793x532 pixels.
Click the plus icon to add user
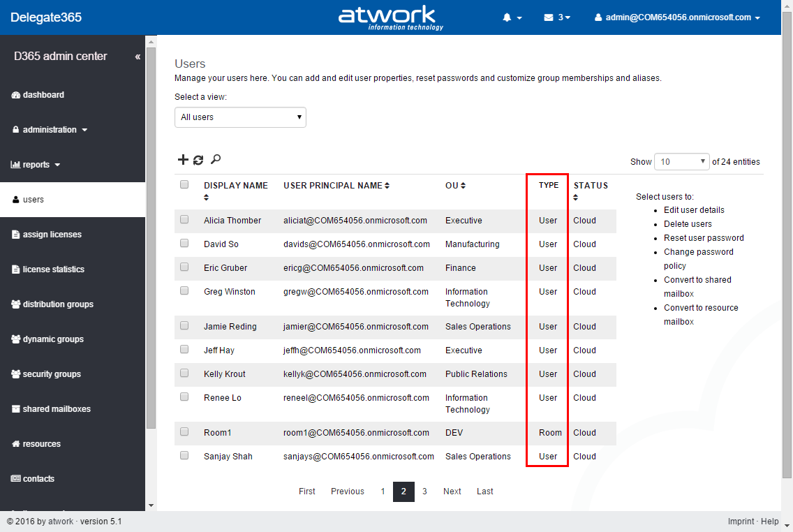pos(183,160)
